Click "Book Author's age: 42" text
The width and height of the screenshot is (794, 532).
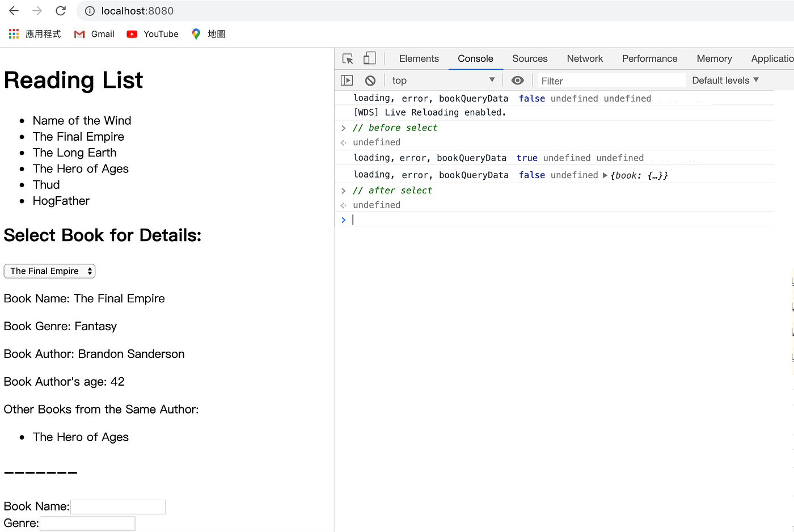64,382
